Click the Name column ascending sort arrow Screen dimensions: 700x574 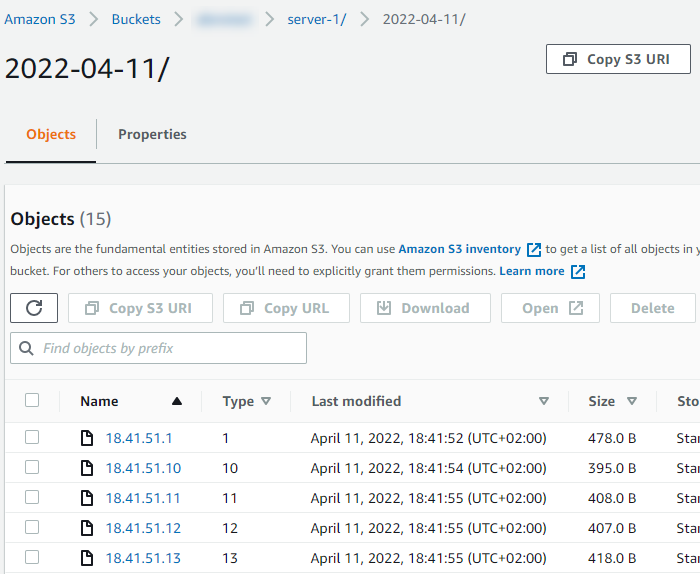coord(177,401)
